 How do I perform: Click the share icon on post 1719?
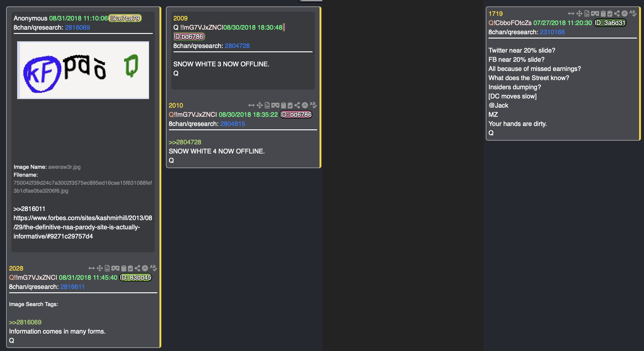point(617,14)
